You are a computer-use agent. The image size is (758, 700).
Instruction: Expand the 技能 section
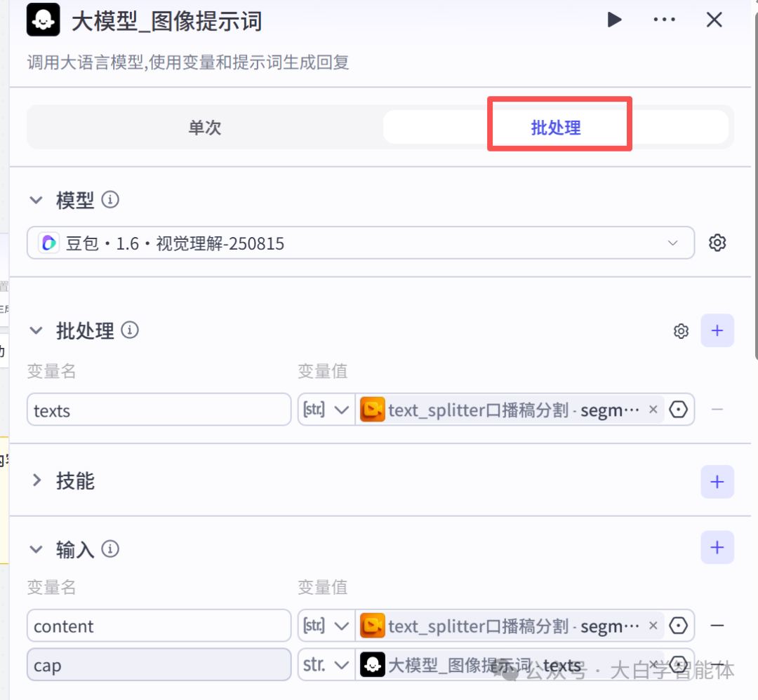point(36,480)
